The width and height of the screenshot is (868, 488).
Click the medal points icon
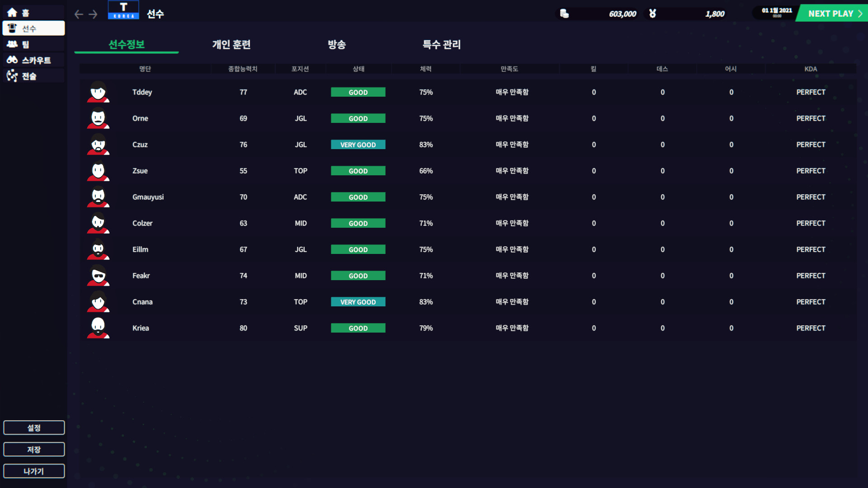(652, 14)
